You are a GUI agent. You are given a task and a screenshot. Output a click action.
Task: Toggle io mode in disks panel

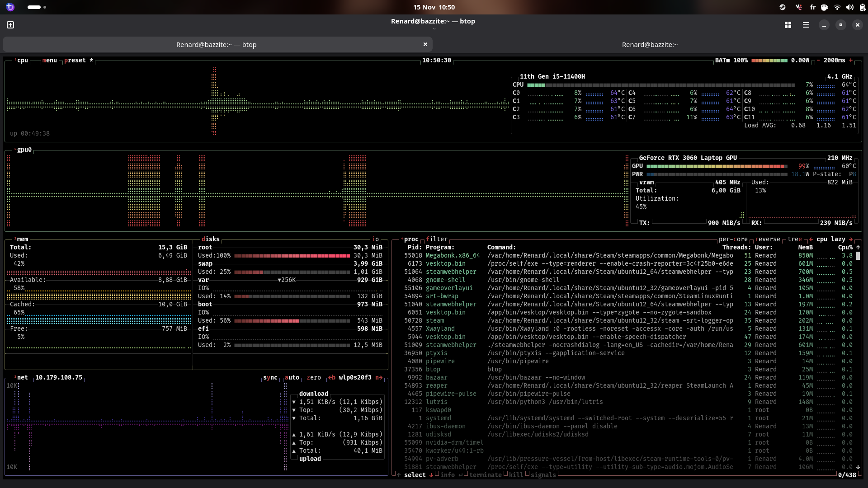(375, 239)
